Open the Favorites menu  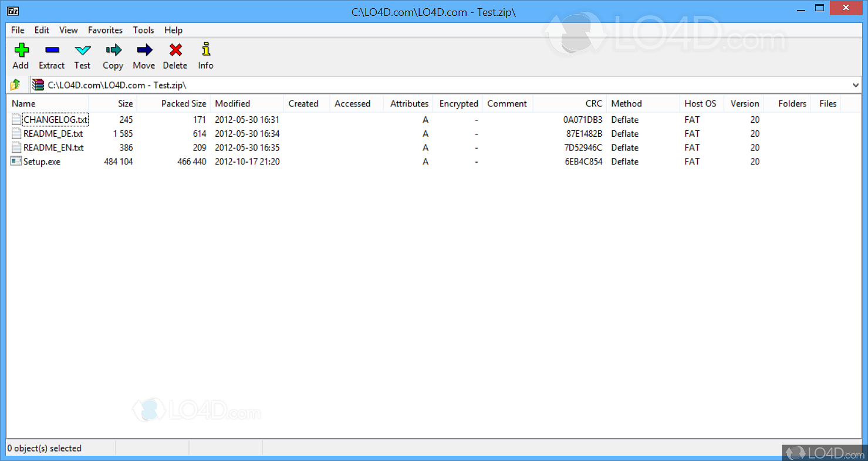click(105, 30)
